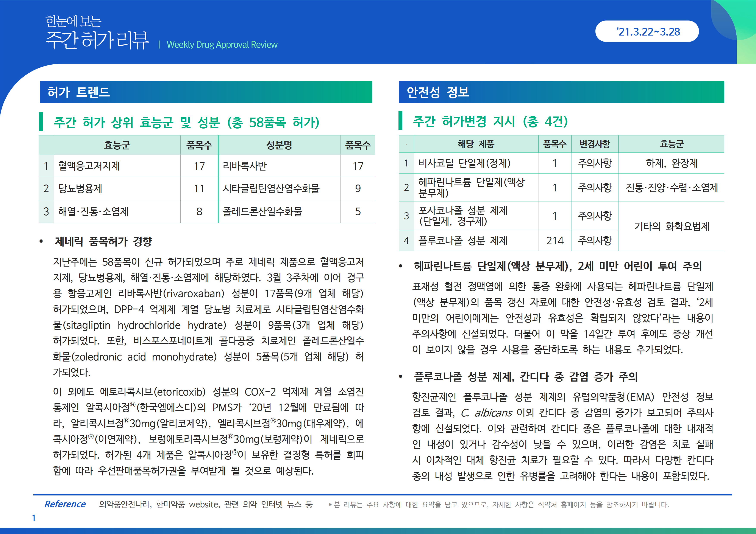Viewport: 756px width, 534px height.
Task: Select the 당뇨병용제 efficacy group cell
Action: 80,189
